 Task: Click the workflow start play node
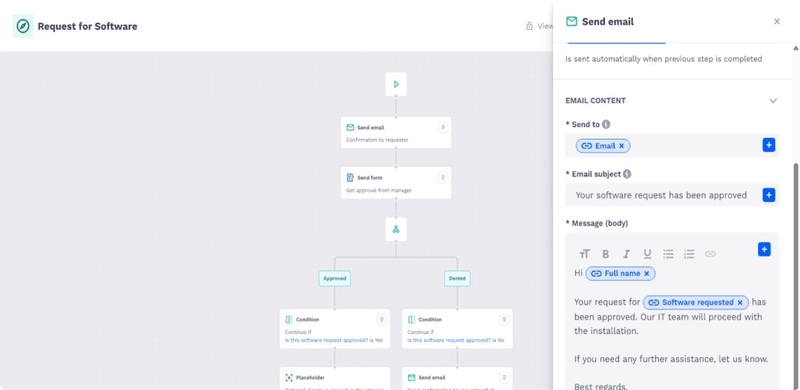pyautogui.click(x=396, y=84)
